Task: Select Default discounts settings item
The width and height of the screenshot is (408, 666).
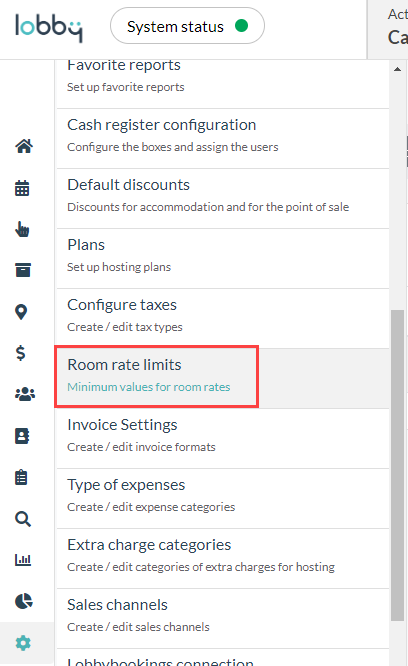Action: (x=222, y=198)
